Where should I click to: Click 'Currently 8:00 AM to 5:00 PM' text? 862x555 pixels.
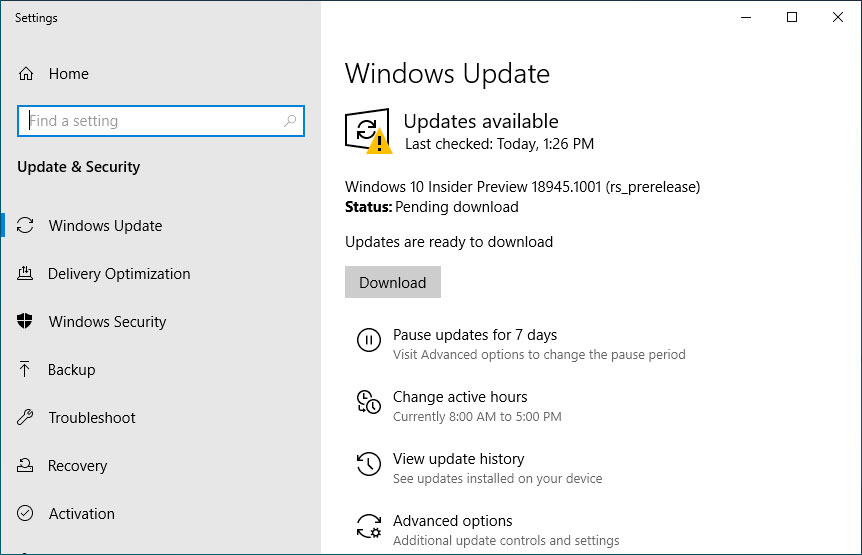tap(477, 417)
